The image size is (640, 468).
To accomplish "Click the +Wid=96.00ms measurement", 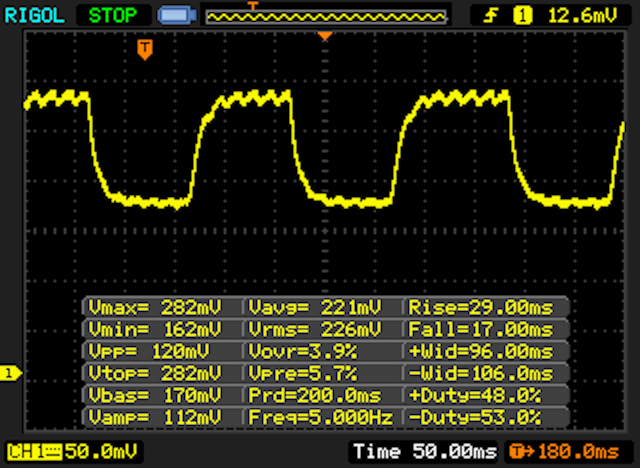I will [x=481, y=351].
